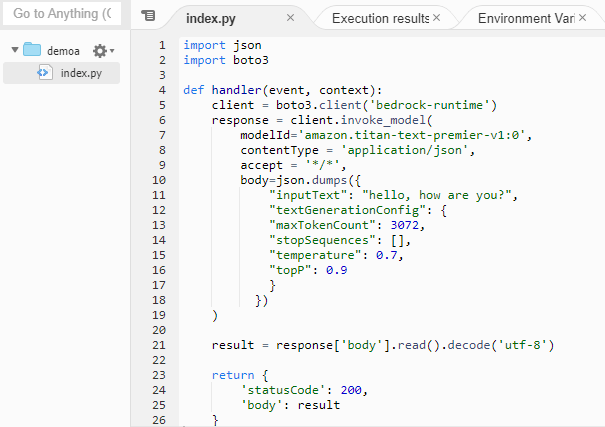Click 'import json' on line 1
605x427 pixels.
(x=222, y=45)
